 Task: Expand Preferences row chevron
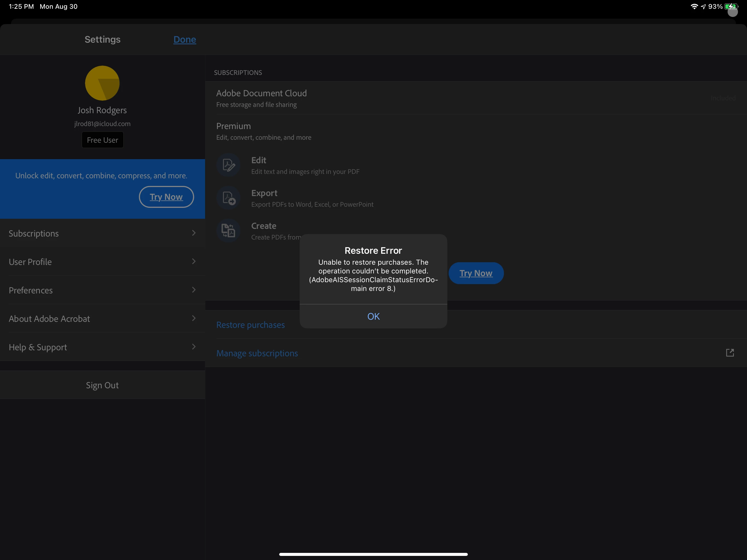pyautogui.click(x=194, y=290)
